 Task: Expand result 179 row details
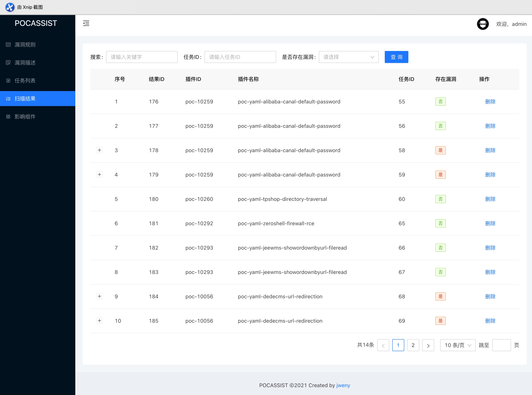(99, 175)
